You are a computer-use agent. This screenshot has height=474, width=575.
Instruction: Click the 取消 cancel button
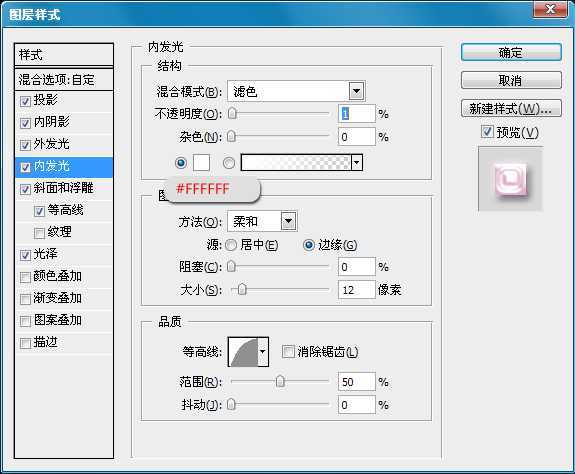click(511, 80)
